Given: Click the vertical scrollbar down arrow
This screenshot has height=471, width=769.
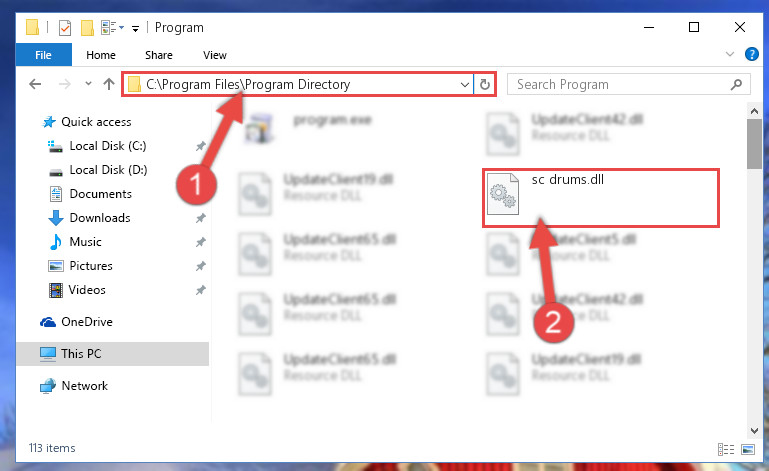Looking at the screenshot, I should (754, 431).
